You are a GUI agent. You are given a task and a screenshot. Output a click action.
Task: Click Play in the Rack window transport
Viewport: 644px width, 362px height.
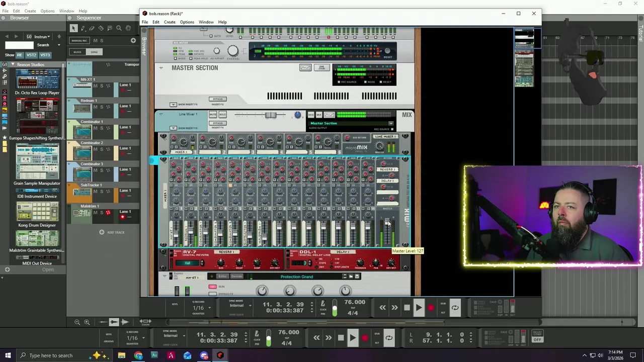(419, 308)
